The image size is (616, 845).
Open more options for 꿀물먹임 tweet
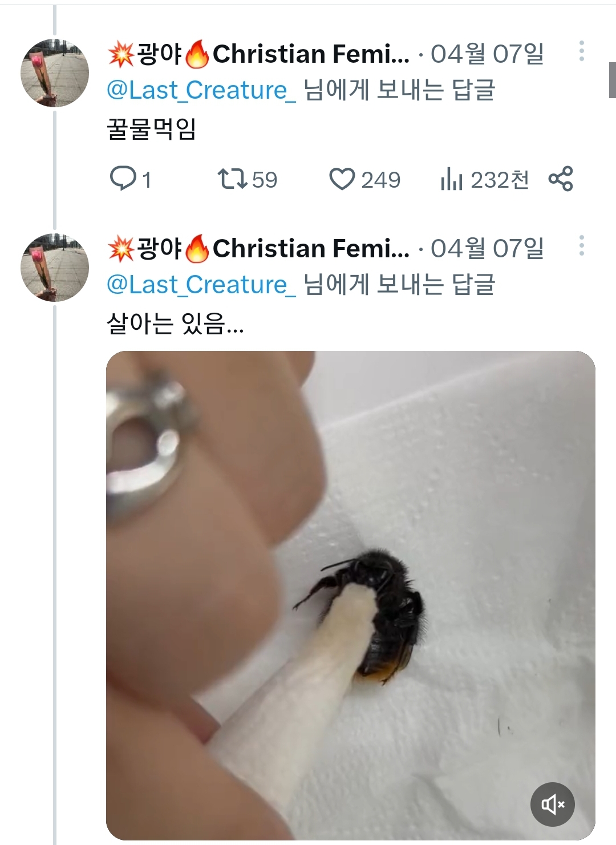(581, 51)
